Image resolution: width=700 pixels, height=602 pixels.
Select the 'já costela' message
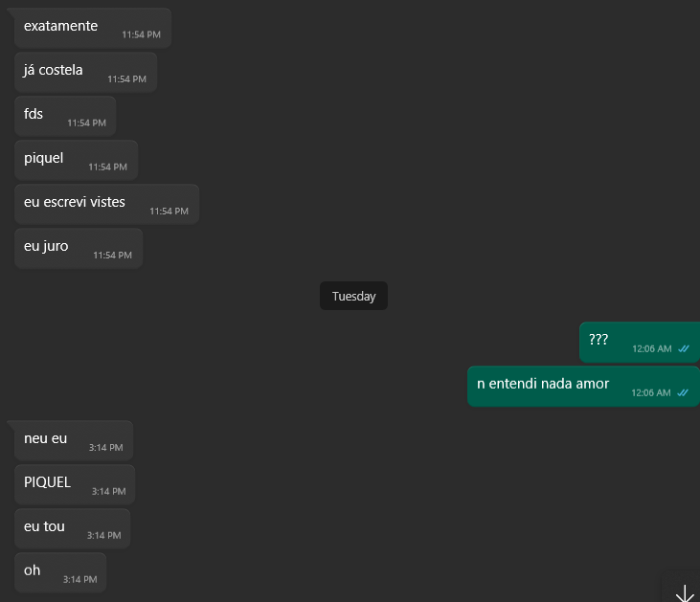(86, 73)
